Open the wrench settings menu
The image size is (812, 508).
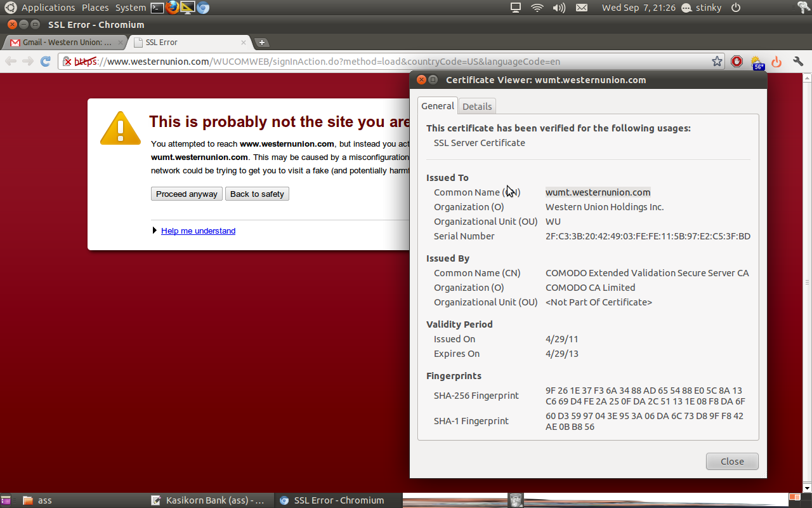(798, 62)
